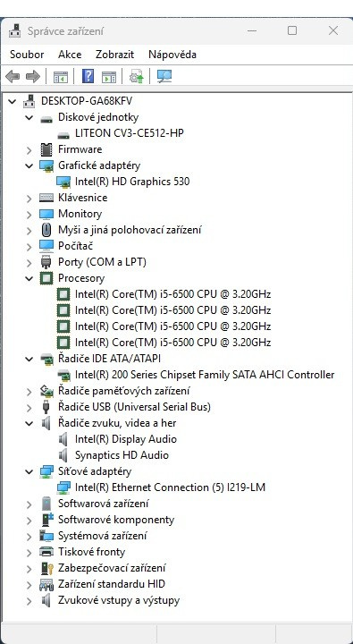Open the Help question mark icon
The width and height of the screenshot is (353, 644).
[88, 76]
